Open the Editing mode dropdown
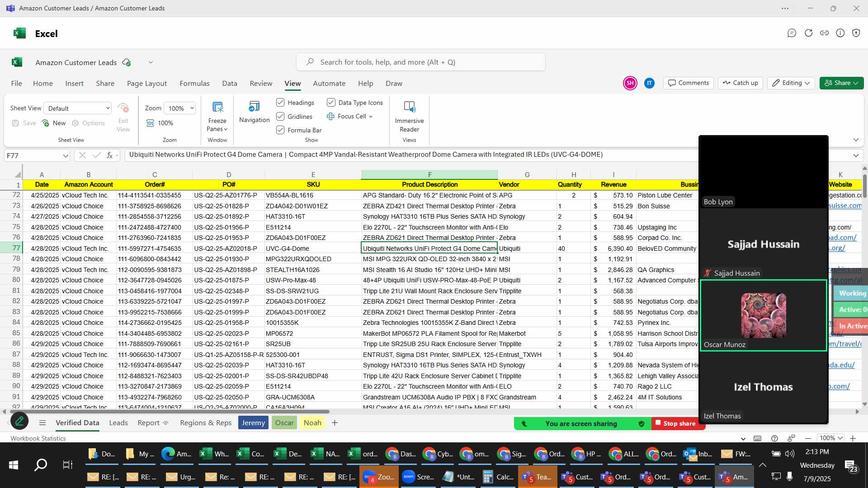 (791, 83)
